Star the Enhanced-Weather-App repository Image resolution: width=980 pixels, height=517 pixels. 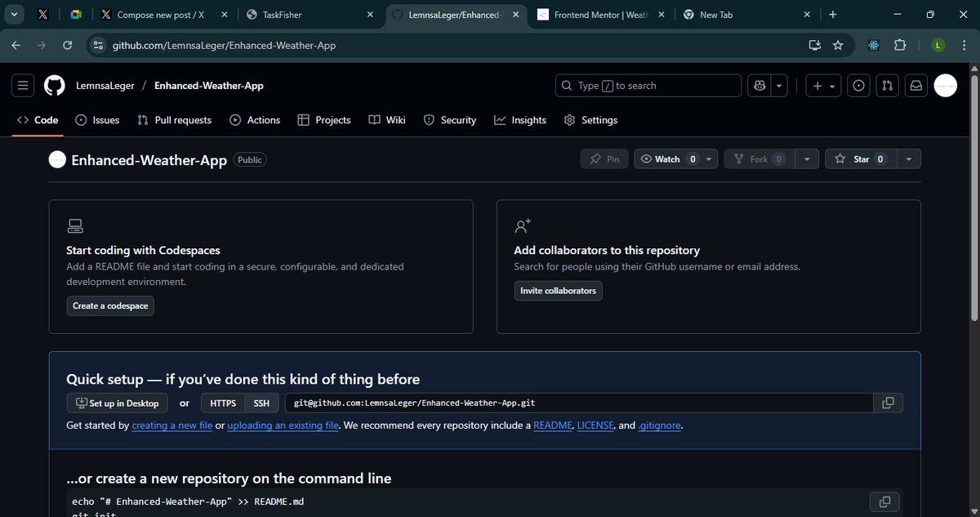(860, 158)
